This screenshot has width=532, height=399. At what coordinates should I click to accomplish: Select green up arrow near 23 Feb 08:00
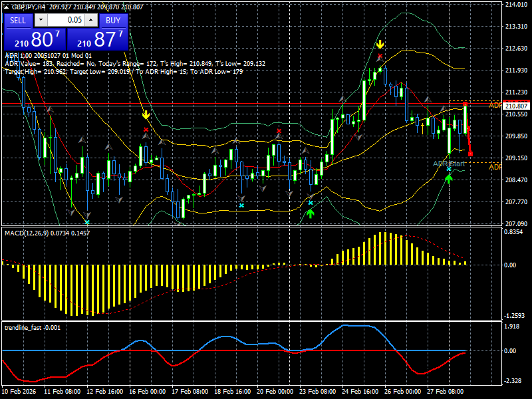tap(310, 213)
